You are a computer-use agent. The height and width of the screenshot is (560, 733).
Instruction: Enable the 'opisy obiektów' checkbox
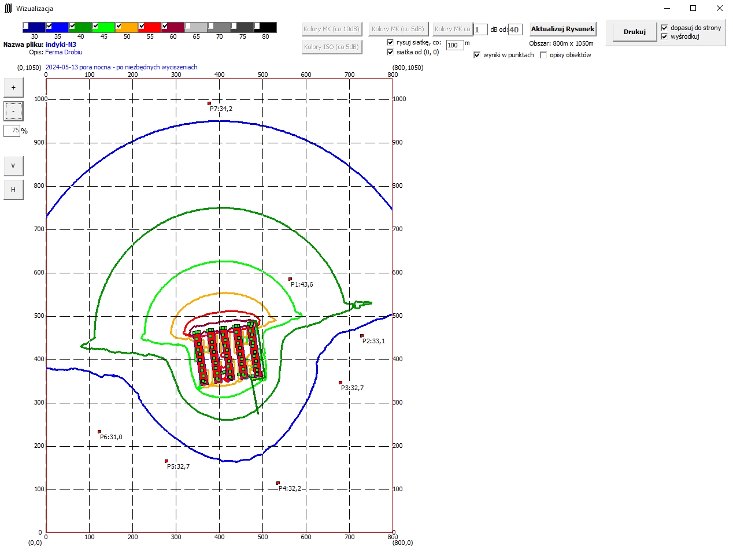pyautogui.click(x=543, y=55)
